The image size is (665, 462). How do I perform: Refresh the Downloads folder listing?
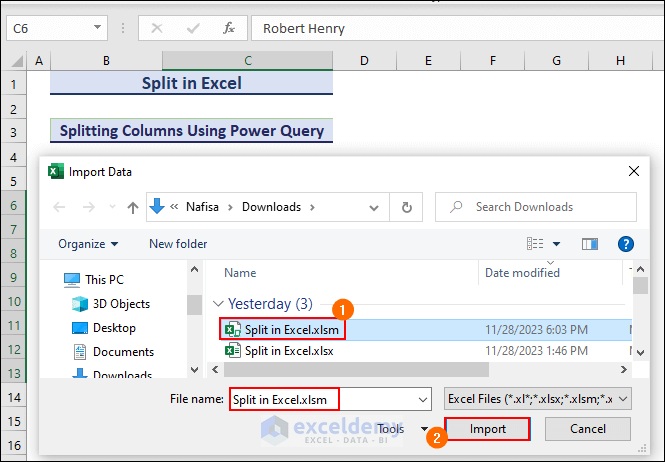click(406, 207)
